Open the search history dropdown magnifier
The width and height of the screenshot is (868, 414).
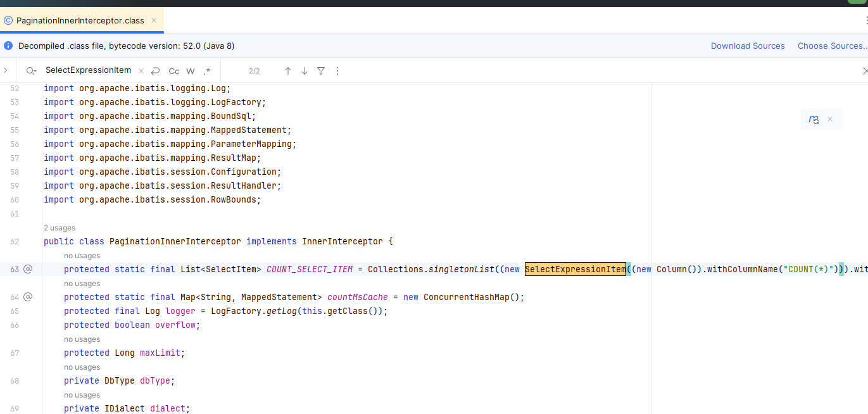[31, 71]
